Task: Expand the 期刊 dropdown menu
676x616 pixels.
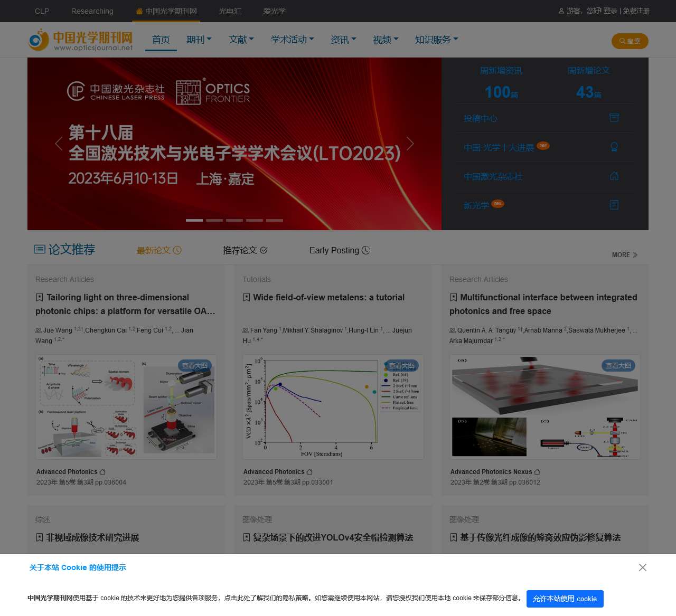Action: click(x=199, y=39)
